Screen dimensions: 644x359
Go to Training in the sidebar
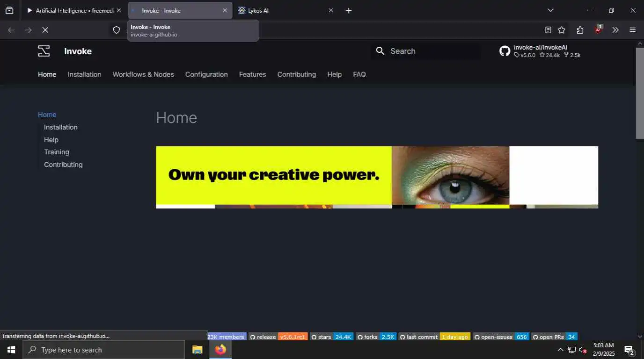coord(57,152)
